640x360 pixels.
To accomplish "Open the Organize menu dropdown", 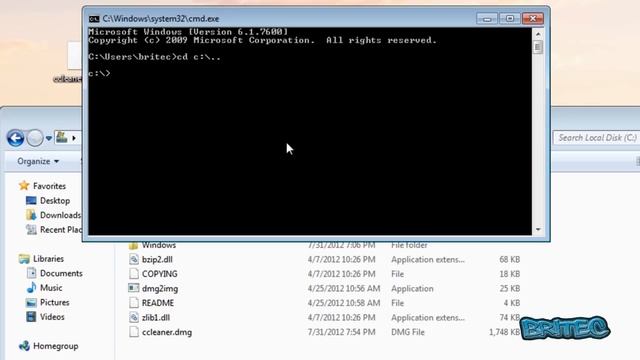I will click(38, 162).
